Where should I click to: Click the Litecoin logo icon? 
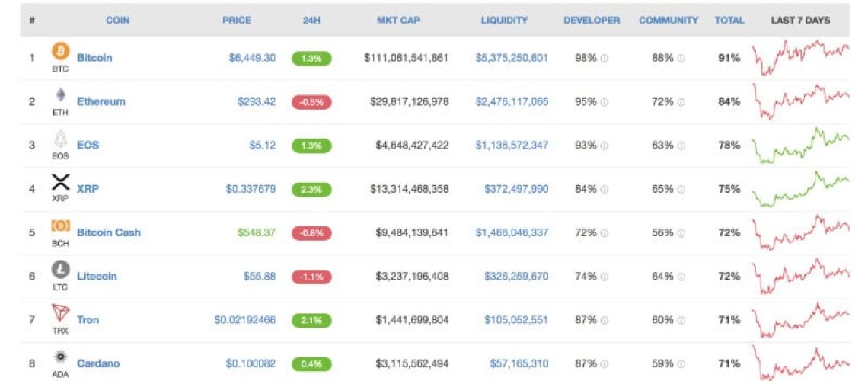click(x=60, y=270)
